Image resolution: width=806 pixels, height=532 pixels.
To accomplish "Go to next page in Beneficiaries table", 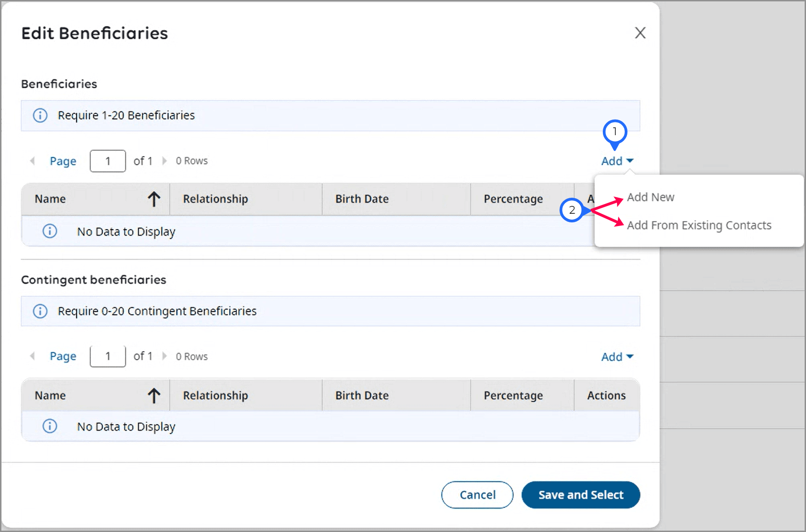I will pos(164,161).
